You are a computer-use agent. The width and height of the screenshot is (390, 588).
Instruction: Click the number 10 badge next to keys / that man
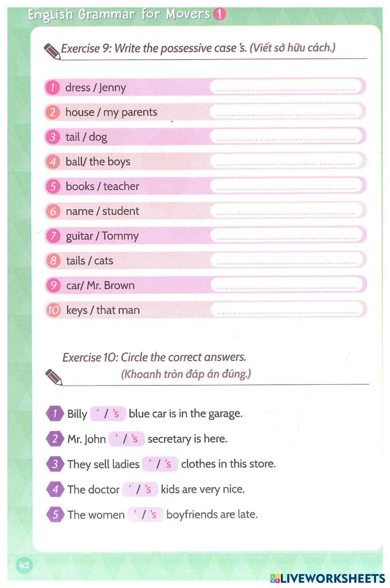(53, 310)
